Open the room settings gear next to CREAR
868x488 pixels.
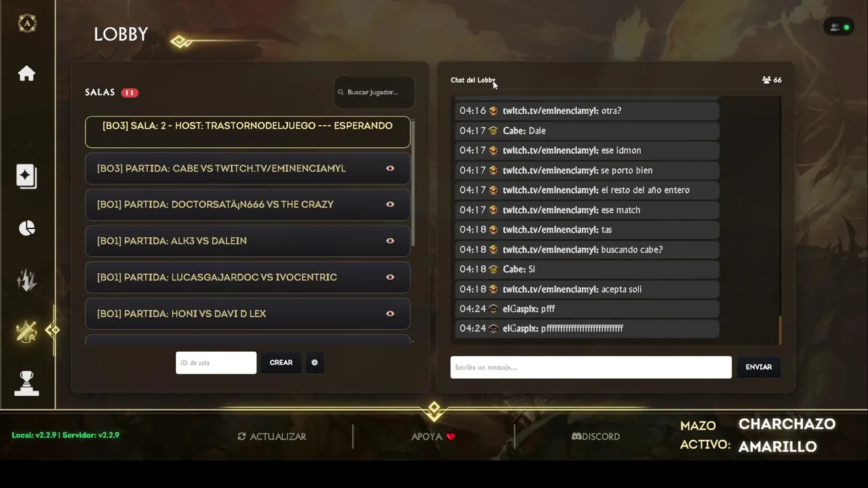click(x=315, y=363)
